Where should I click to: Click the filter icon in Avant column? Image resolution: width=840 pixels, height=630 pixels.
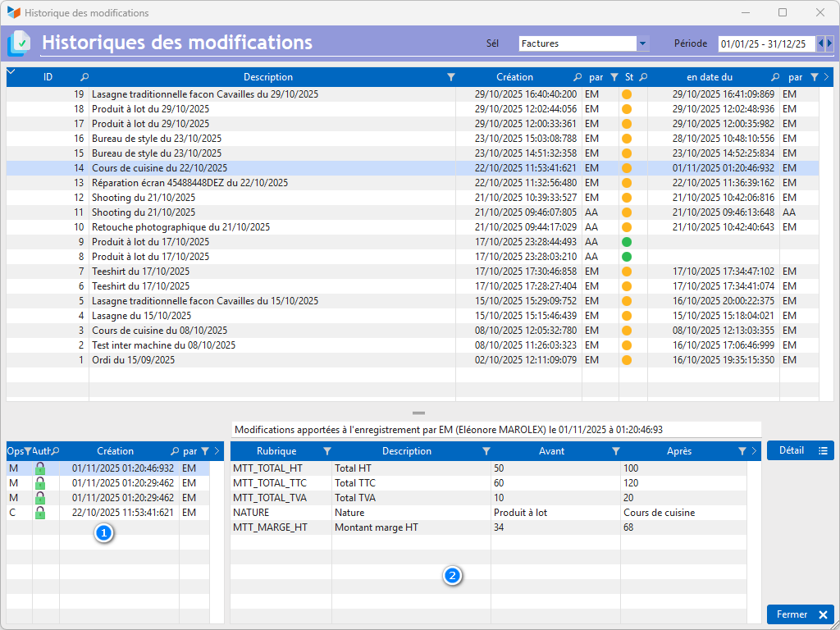tap(616, 451)
